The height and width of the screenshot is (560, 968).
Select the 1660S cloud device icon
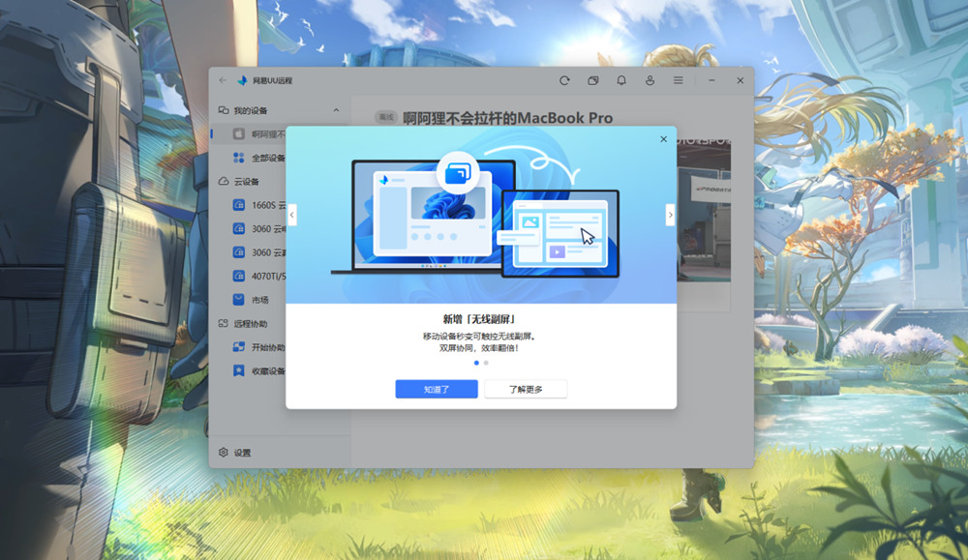(x=239, y=205)
